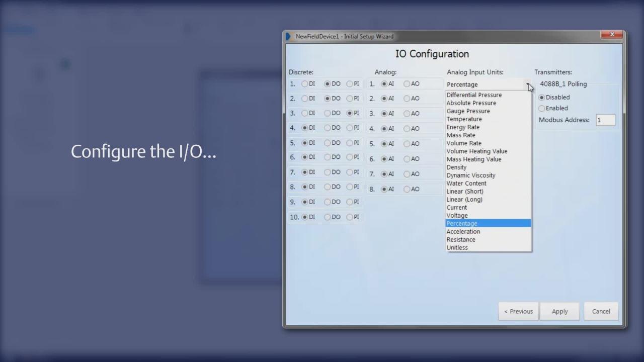Pick Temperature in the units dropdown
Viewport: 644px width, 362px height.
click(464, 119)
